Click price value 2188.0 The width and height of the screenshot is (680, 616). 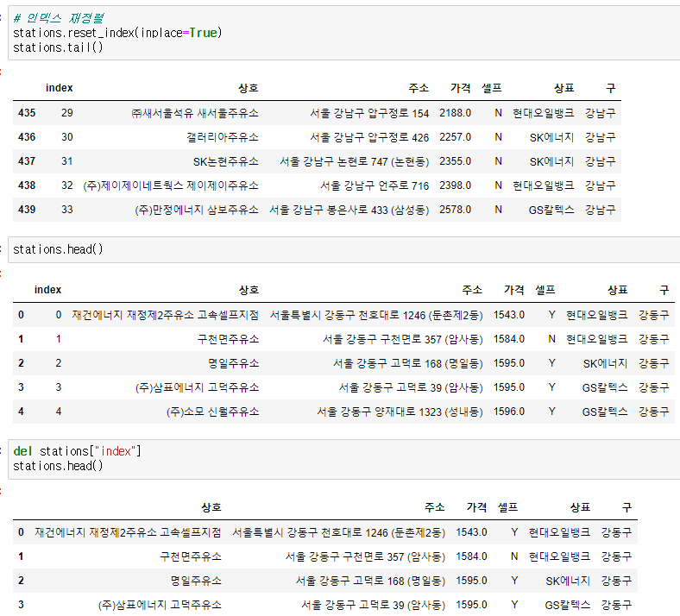(456, 113)
